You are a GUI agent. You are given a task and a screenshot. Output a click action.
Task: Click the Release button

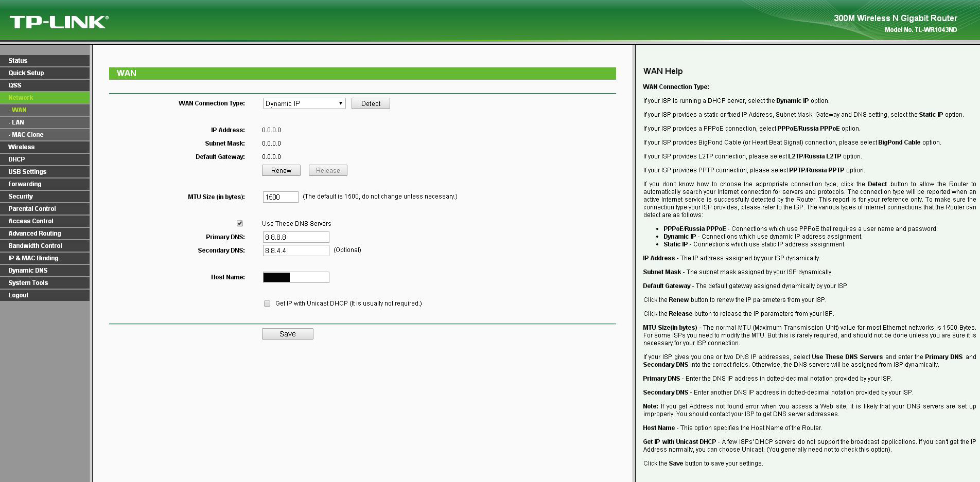[328, 170]
